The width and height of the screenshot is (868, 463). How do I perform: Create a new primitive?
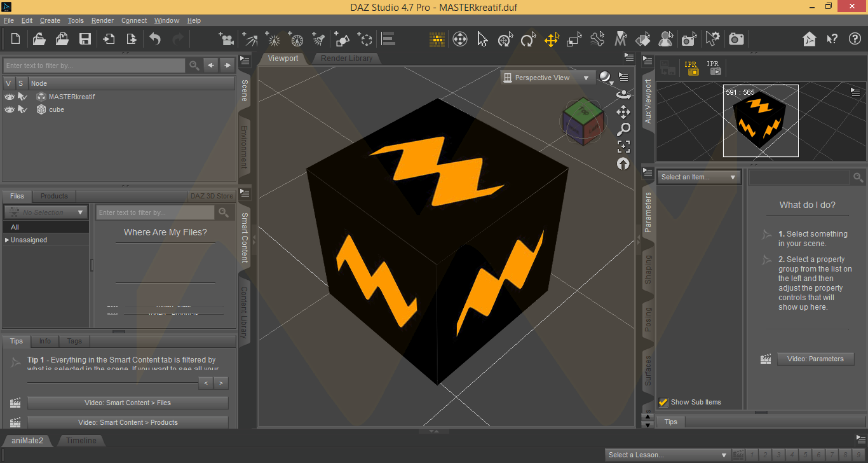click(342, 39)
